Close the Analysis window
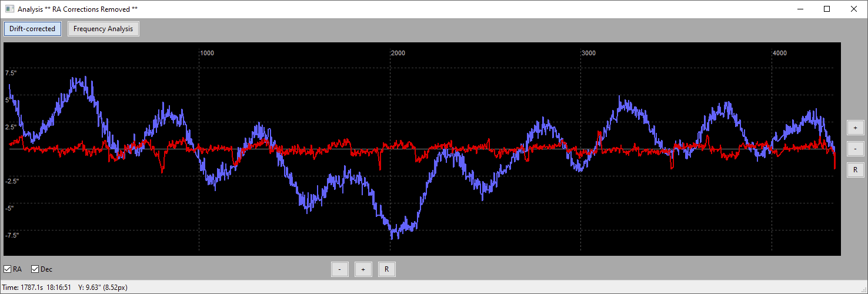The height and width of the screenshot is (294, 868). point(854,9)
